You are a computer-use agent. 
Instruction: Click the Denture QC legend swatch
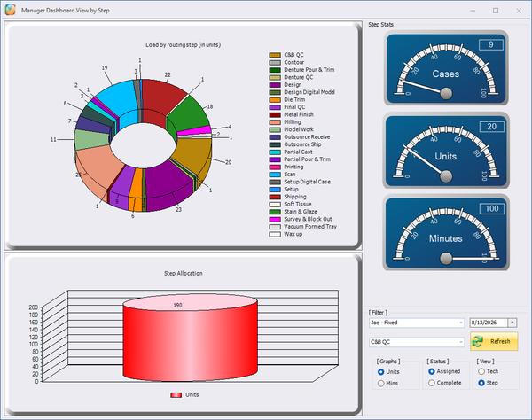[275, 77]
